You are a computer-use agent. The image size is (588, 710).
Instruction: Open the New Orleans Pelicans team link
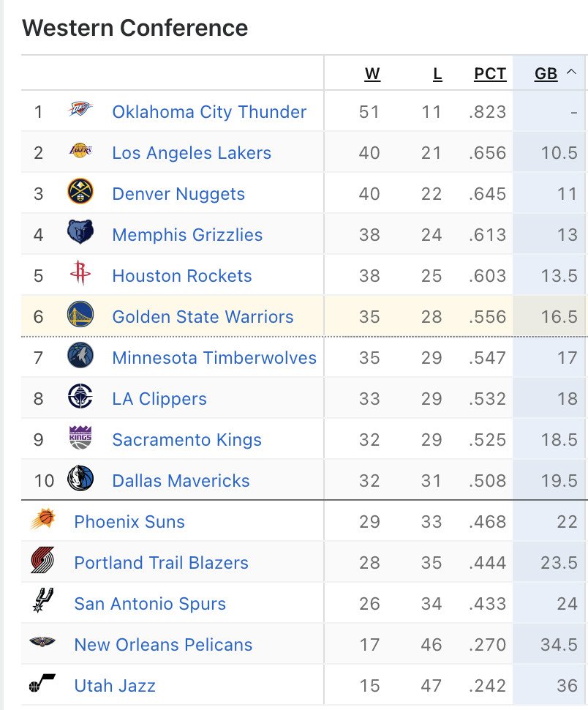tap(163, 644)
